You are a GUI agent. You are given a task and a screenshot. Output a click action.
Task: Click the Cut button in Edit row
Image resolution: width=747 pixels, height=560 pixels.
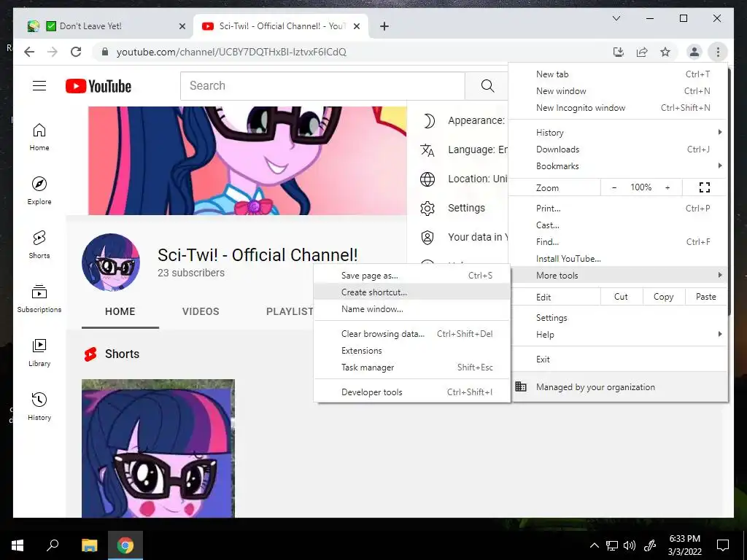622,297
